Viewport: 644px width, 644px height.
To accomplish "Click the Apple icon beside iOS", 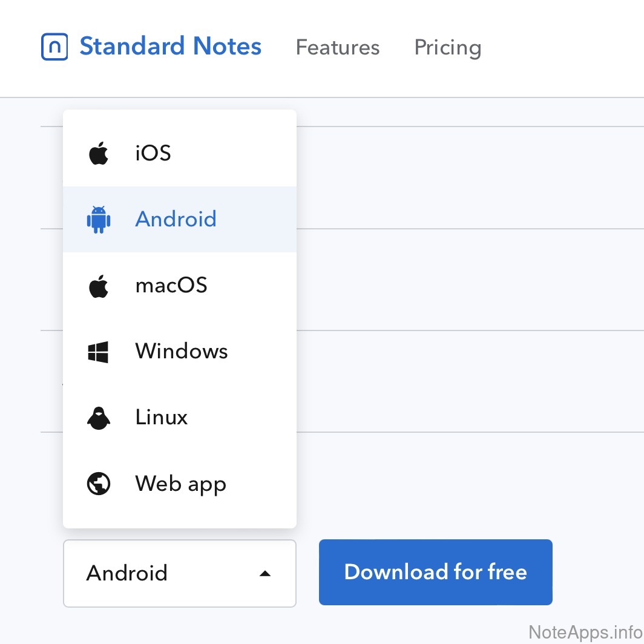I will (99, 154).
